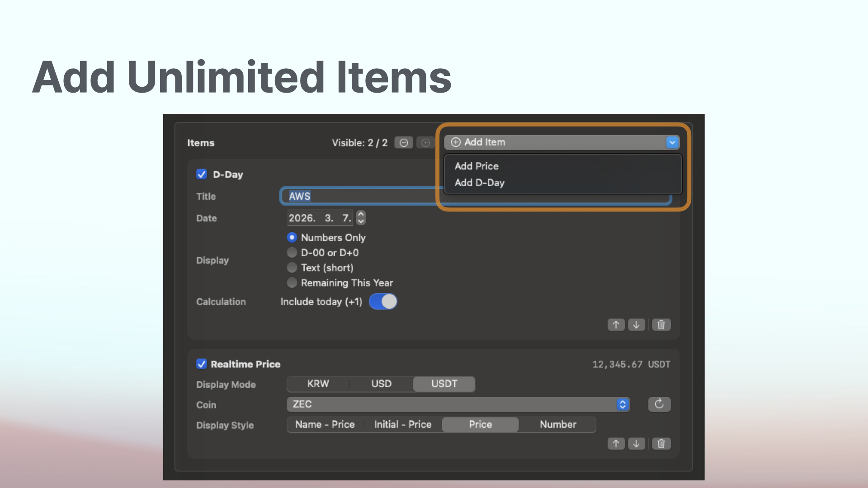
Task: Choose Add D-Day from the menu
Action: (479, 183)
